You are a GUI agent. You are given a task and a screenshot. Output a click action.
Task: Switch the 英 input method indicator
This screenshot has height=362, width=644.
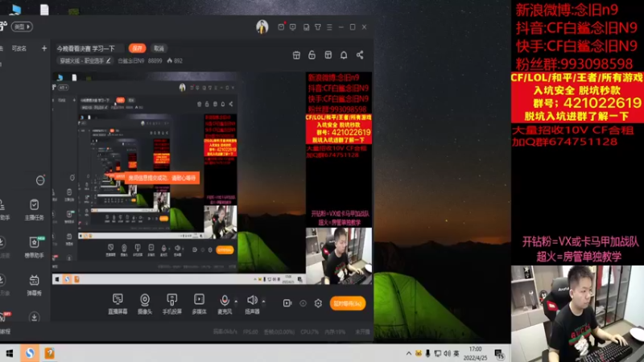456,353
